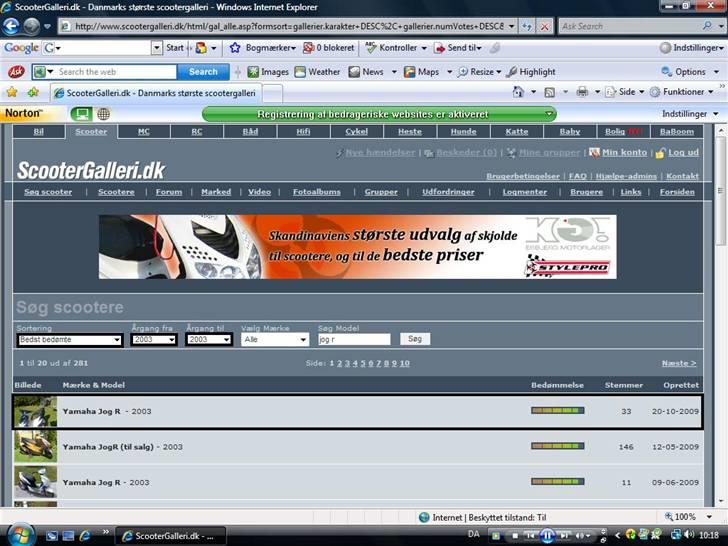Click the Stop loading X icon
The width and height of the screenshot is (728, 546).
545,26
